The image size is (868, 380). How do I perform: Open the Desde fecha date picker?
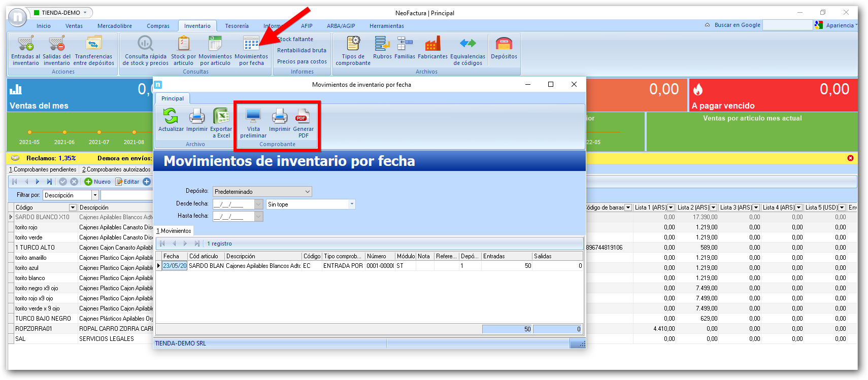(x=258, y=204)
